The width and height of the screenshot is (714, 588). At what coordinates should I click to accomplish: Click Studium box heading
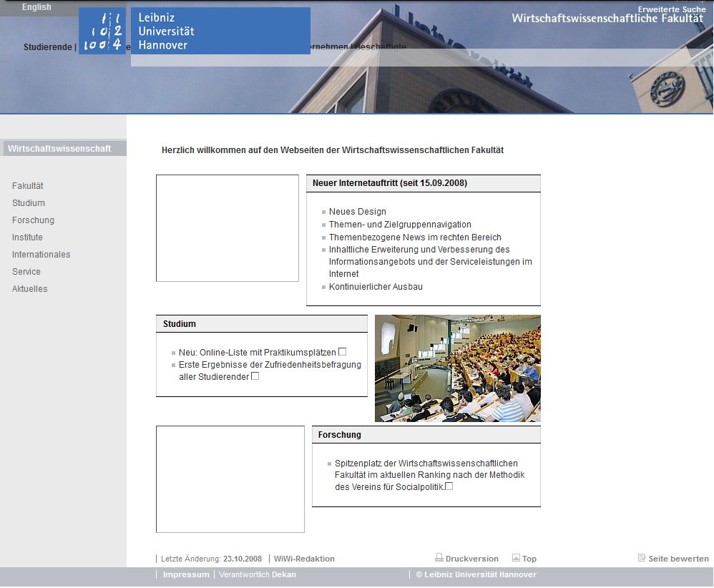tap(180, 324)
